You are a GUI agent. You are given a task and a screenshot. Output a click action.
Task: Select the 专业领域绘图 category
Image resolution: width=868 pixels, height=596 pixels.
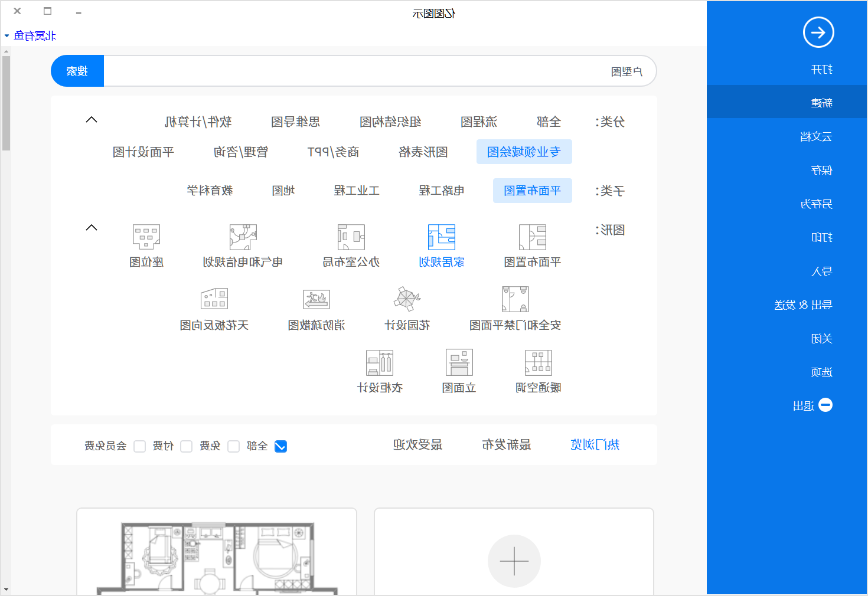[524, 152]
